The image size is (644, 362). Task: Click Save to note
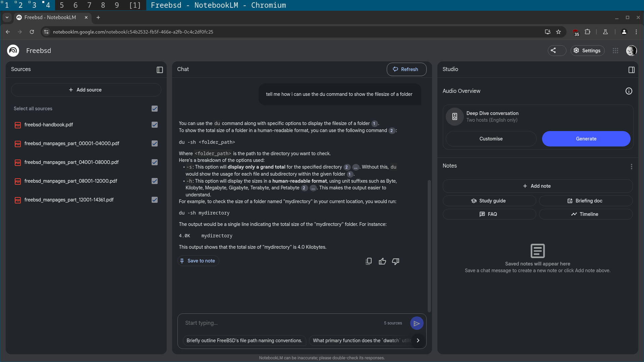[198, 261]
